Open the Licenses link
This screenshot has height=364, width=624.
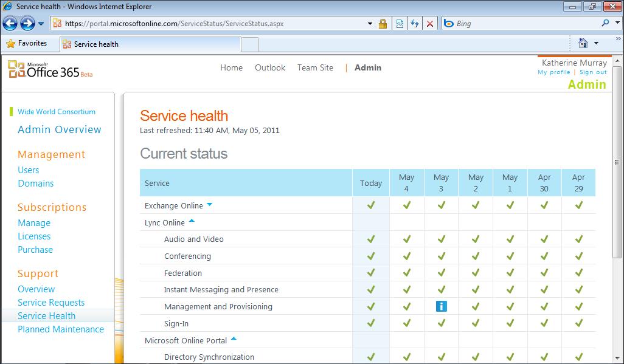pyautogui.click(x=34, y=236)
